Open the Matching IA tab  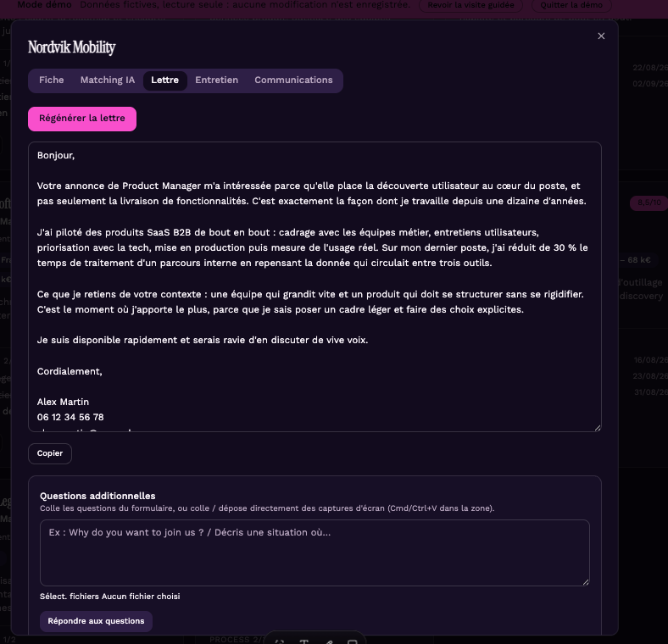click(108, 80)
